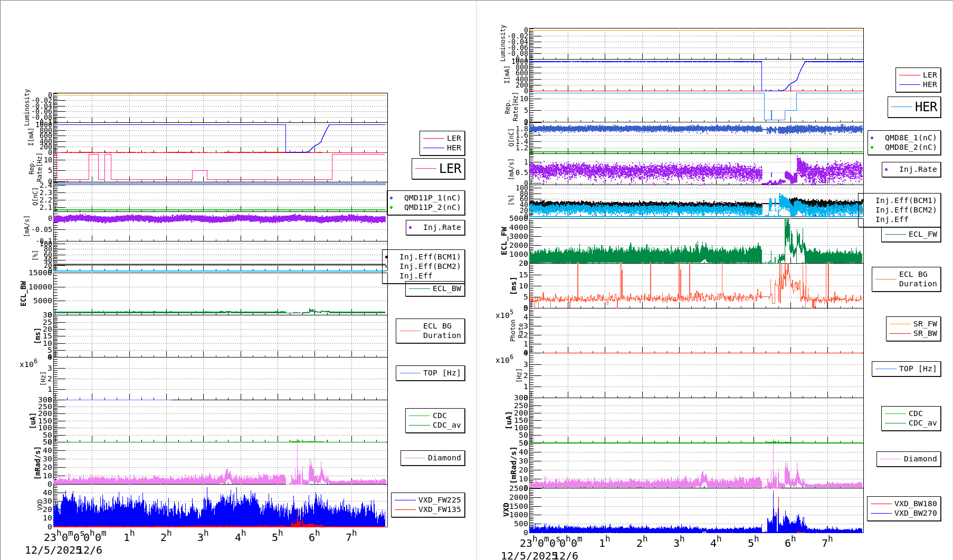The width and height of the screenshot is (953, 560).
Task: Click the Luminosity axis on right panel
Action: (x=503, y=41)
